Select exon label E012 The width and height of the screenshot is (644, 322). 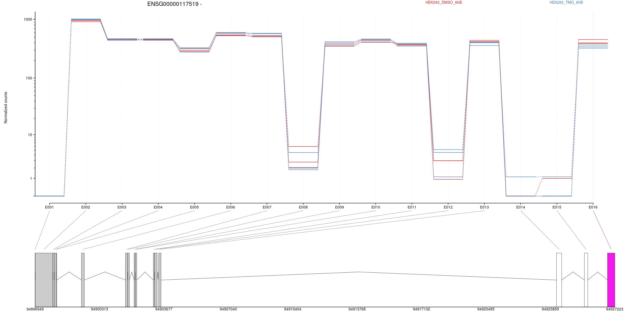448,207
